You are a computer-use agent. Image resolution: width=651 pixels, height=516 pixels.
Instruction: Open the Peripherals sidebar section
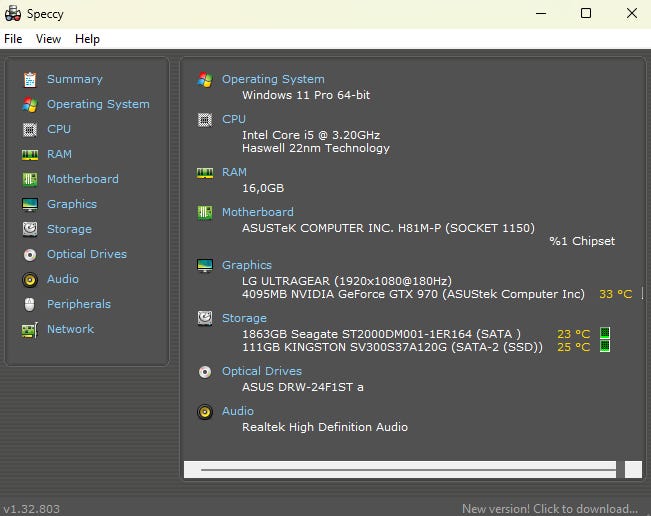click(x=79, y=304)
